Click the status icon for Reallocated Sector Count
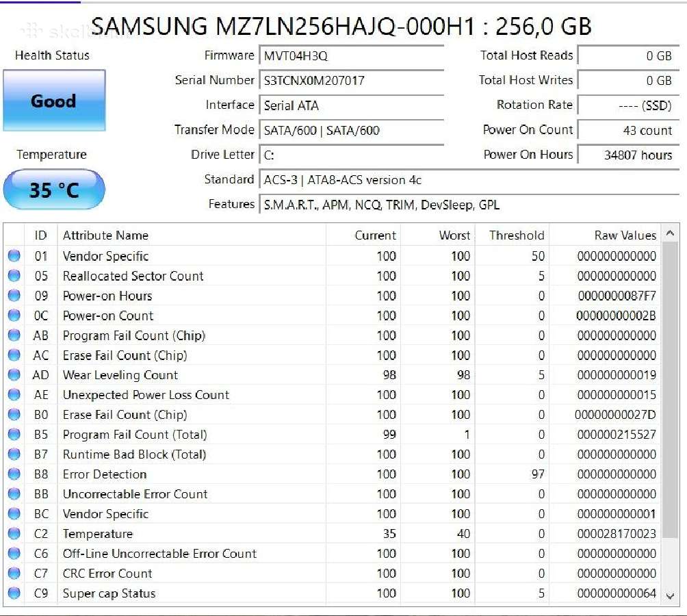687x616 pixels. pyautogui.click(x=14, y=276)
